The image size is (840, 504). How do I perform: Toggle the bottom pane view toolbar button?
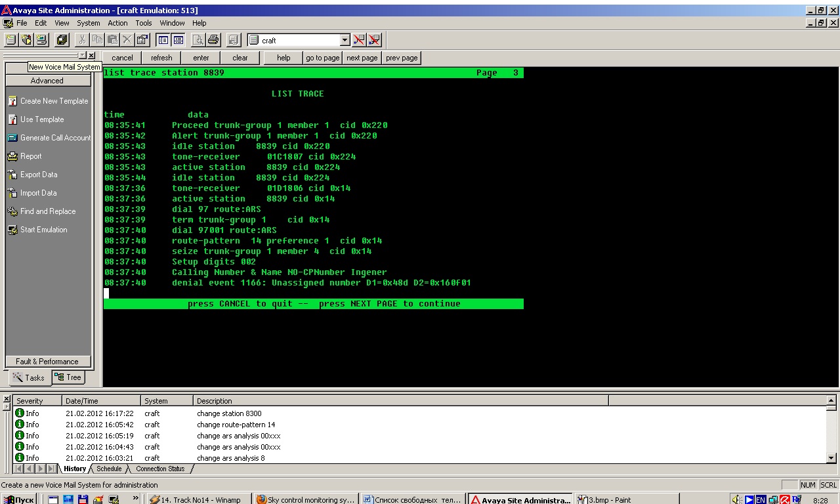coord(178,40)
